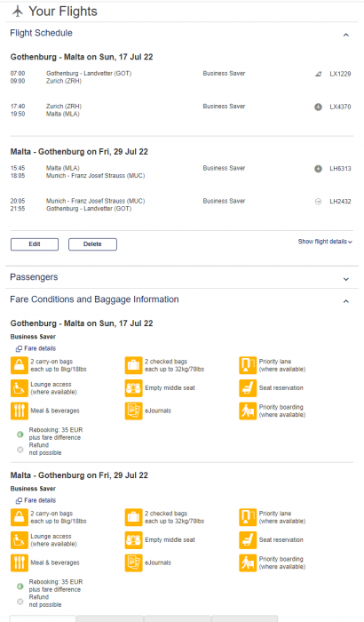Collapse Fare Conditions and Baggage Information
This screenshot has width=364, height=622.
345,301
